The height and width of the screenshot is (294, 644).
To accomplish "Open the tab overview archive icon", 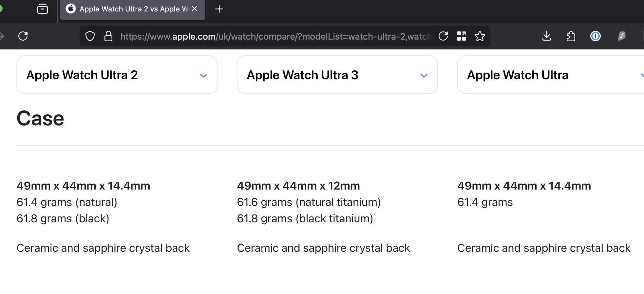I will 43,9.
